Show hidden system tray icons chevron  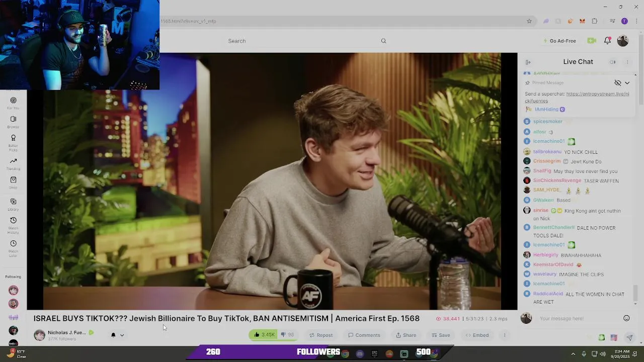(573, 354)
